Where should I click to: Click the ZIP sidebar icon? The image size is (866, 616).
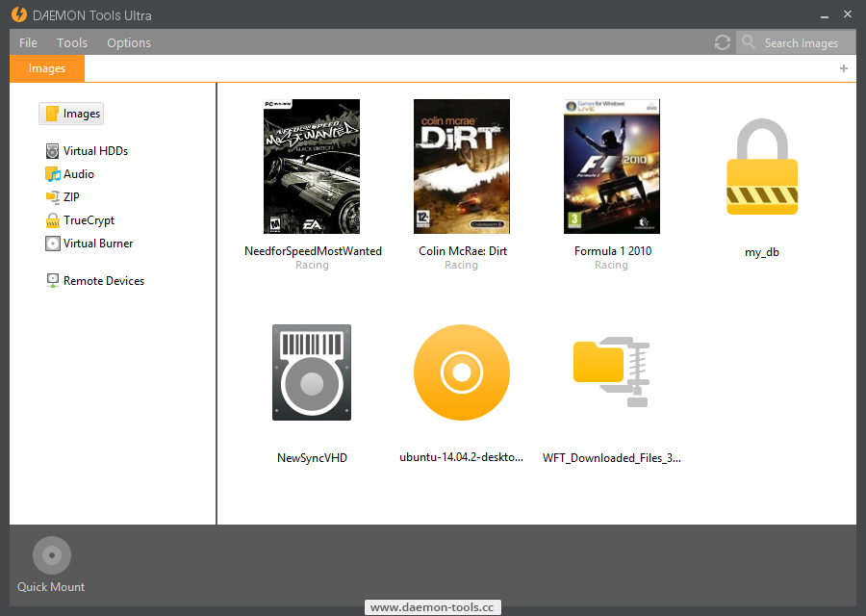[x=53, y=197]
